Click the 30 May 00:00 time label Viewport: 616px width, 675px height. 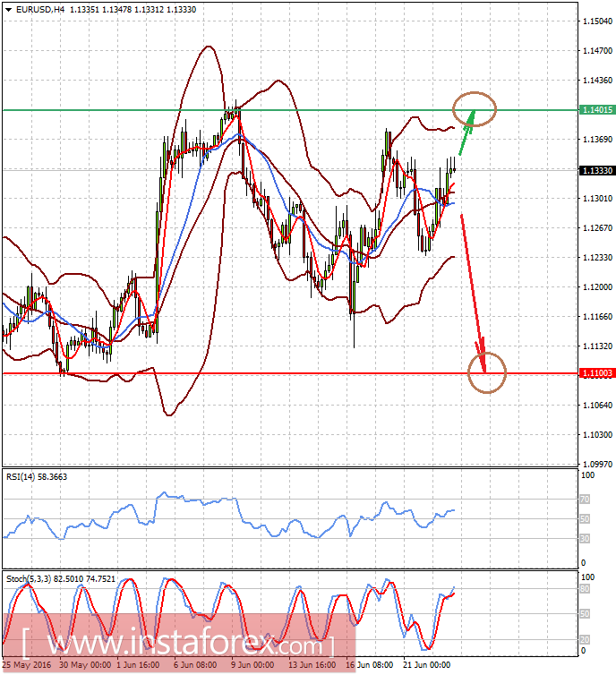tap(85, 665)
